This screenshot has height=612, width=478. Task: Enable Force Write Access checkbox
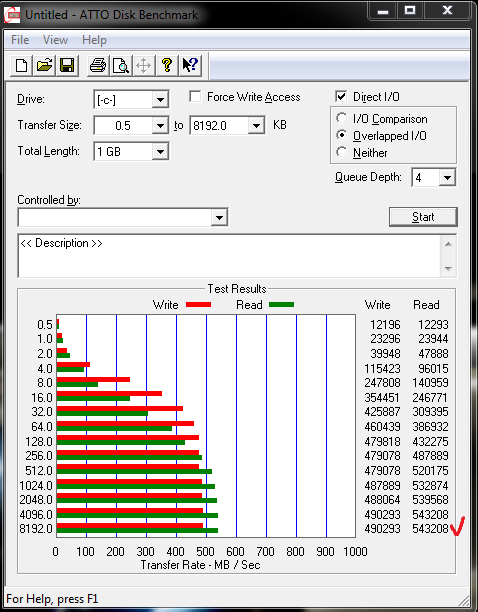[x=195, y=96]
